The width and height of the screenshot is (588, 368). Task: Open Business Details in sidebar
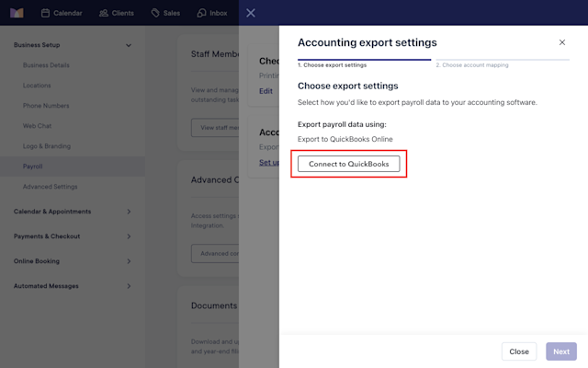(46, 65)
